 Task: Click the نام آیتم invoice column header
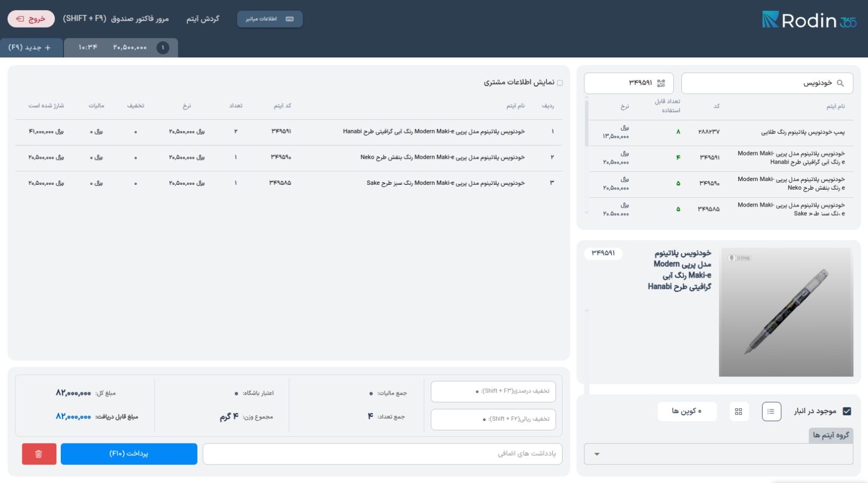pos(515,106)
